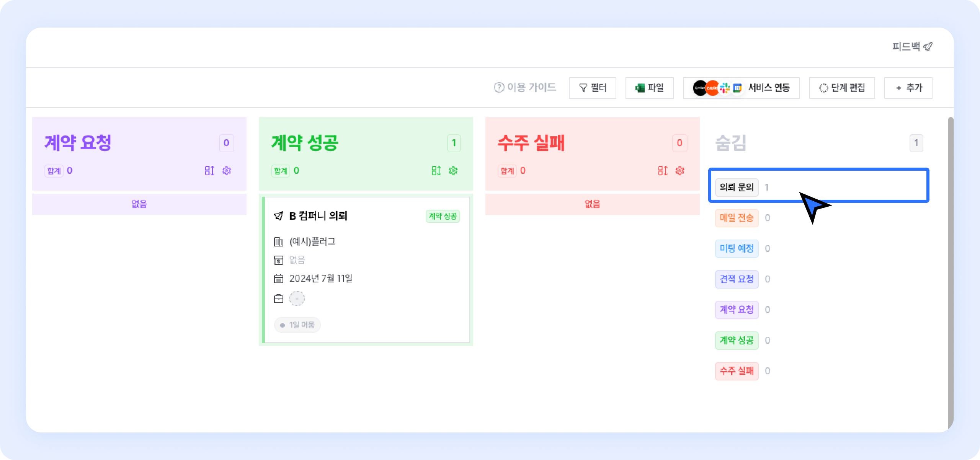Screen dimensions: 980x460
Task: Open settings gear in 수주 실패 column
Action: (680, 171)
